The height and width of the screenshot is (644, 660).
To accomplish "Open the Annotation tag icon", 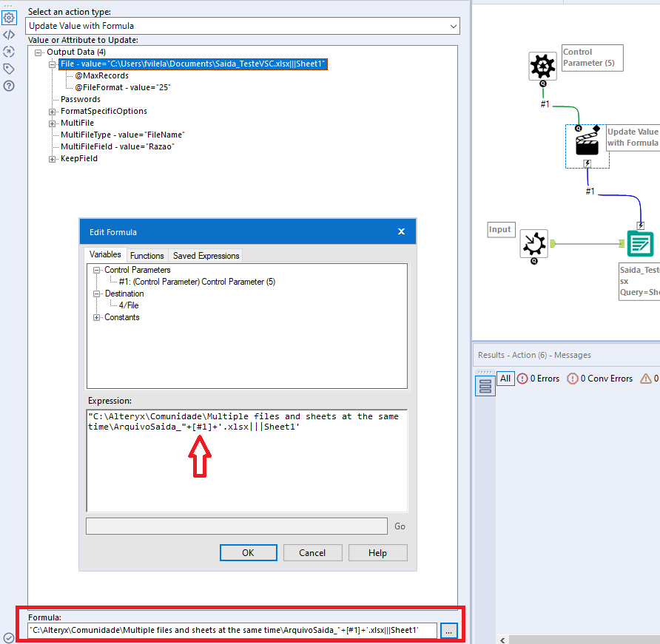I will pos(9,69).
